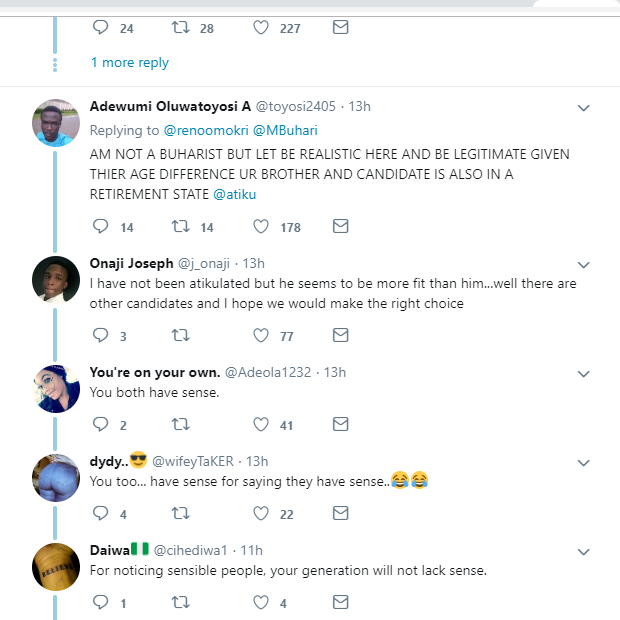Open Onaji Joseph's profile avatar

[x=56, y=280]
